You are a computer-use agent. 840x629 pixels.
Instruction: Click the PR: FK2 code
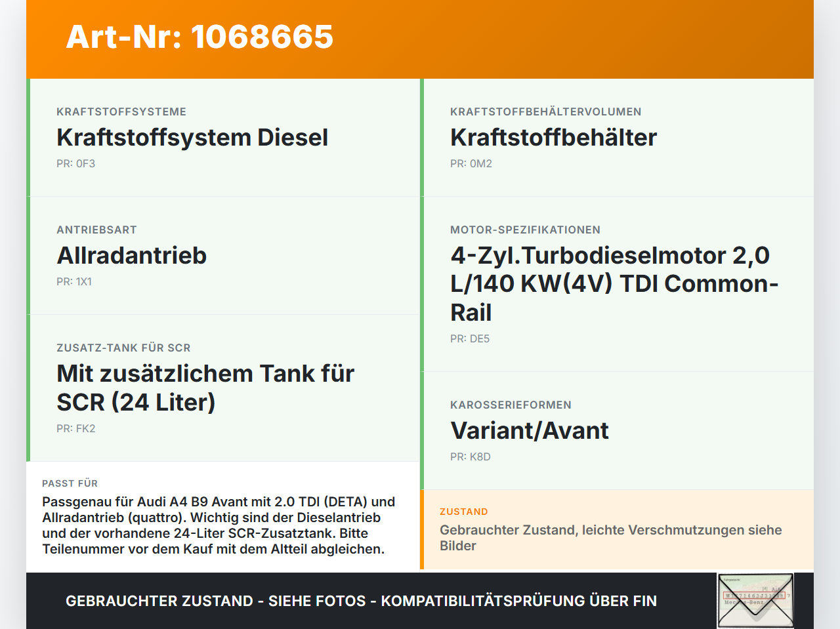click(x=76, y=429)
